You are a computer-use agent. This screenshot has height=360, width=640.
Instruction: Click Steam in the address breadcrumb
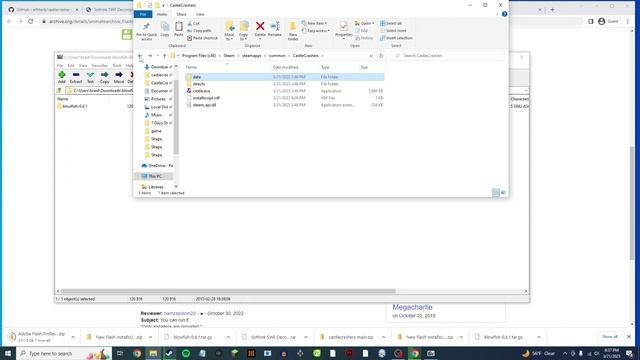coord(229,56)
